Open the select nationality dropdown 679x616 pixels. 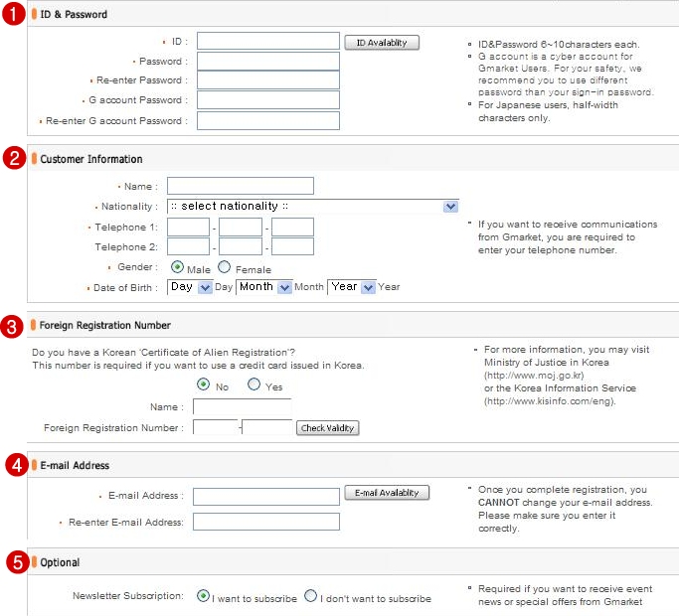[x=312, y=207]
